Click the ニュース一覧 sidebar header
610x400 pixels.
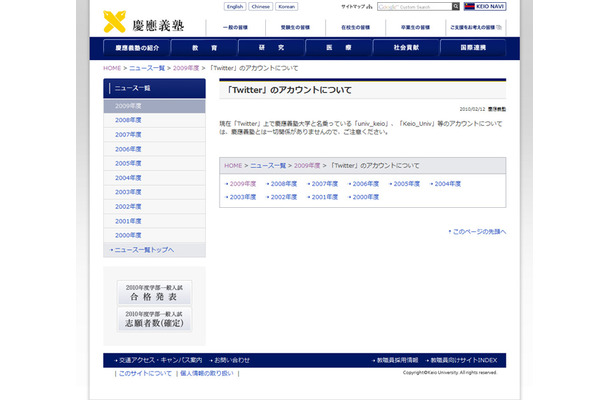click(x=154, y=88)
